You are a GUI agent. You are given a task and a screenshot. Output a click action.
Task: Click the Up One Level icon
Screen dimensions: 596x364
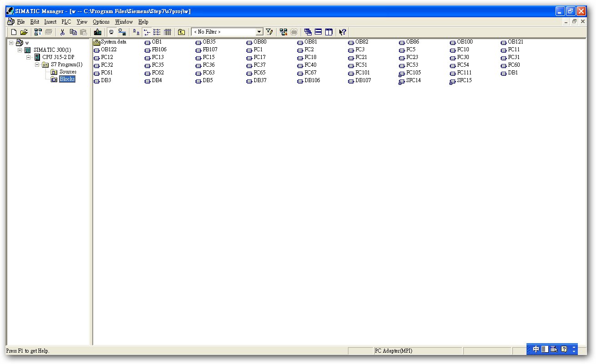coord(181,32)
